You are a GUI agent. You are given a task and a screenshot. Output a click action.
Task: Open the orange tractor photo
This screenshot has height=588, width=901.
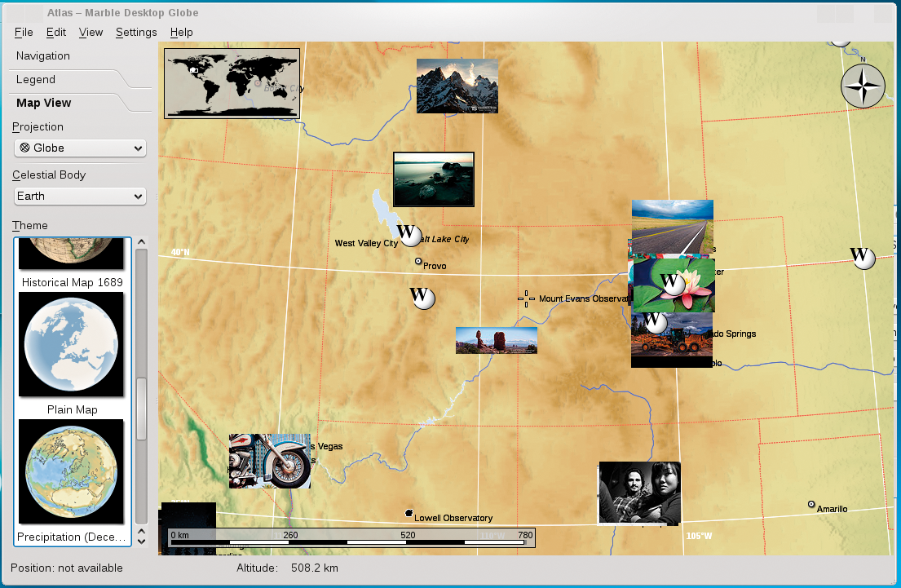coord(672,340)
